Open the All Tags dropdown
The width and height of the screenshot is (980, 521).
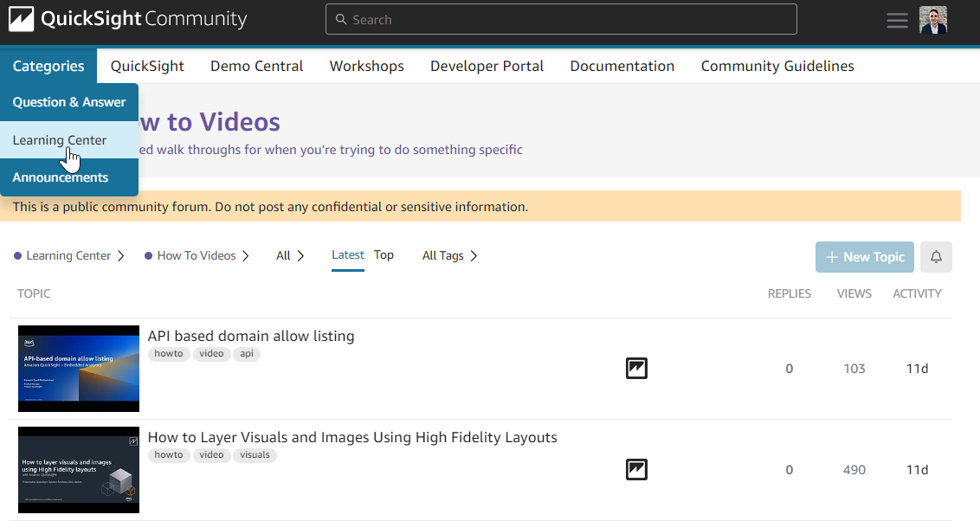click(449, 255)
